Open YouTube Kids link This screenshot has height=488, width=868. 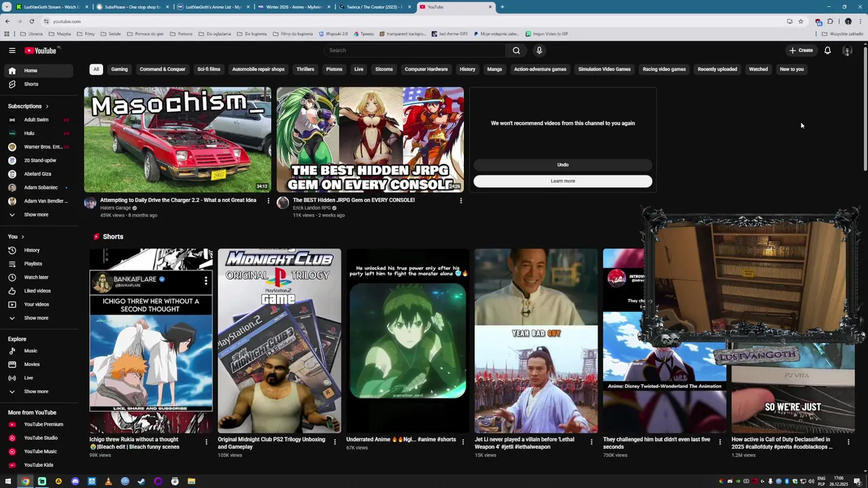[42, 465]
